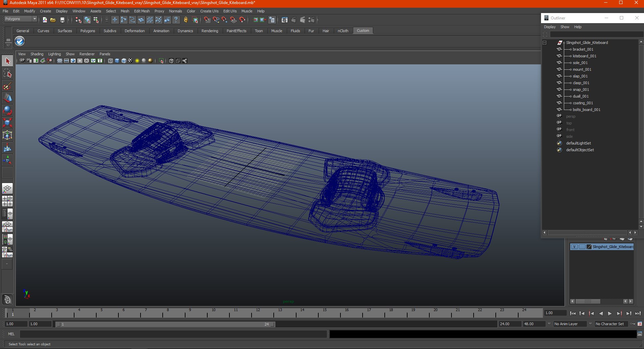Open the render view clapperboard icon
644x349 pixels.
point(284,20)
